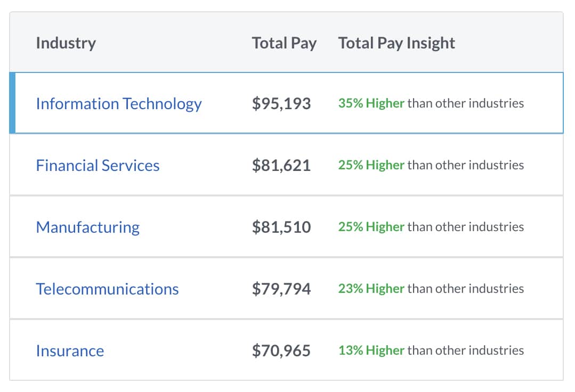Open the Information Technology industry link
This screenshot has width=575, height=392.
[118, 103]
